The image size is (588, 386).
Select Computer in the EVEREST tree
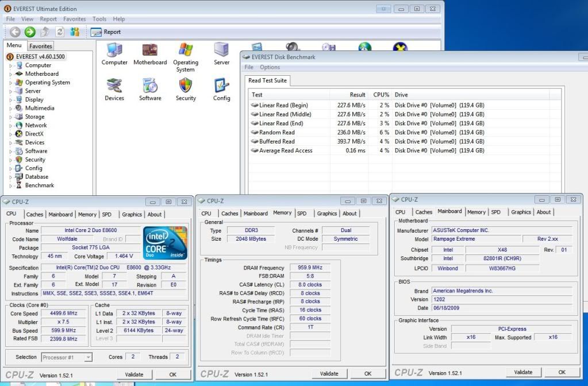coord(38,65)
